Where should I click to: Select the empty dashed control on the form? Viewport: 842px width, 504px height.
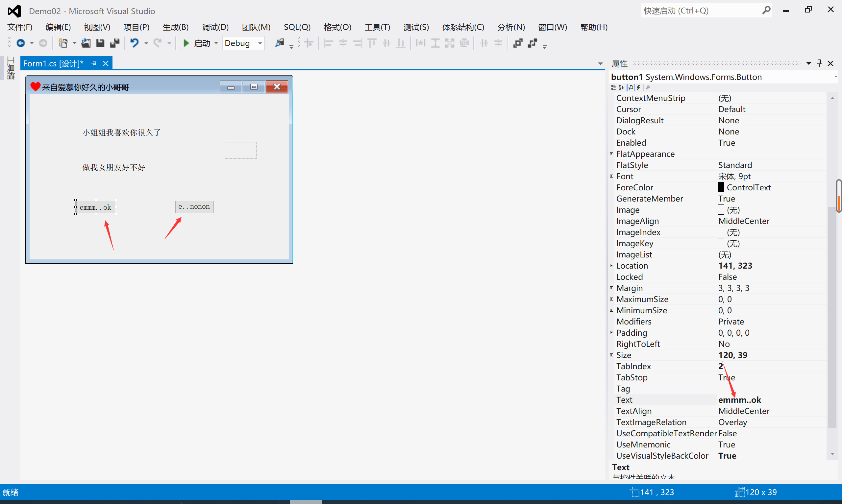(240, 150)
